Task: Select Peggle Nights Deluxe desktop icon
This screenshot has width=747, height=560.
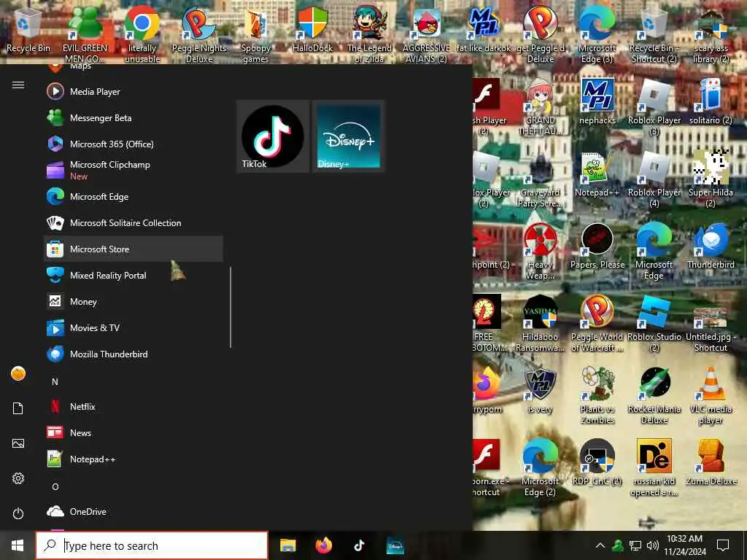Action: pyautogui.click(x=199, y=34)
